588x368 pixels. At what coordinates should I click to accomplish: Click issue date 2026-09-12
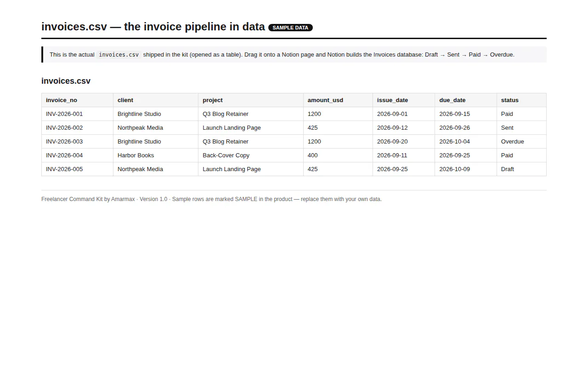[x=404, y=127]
